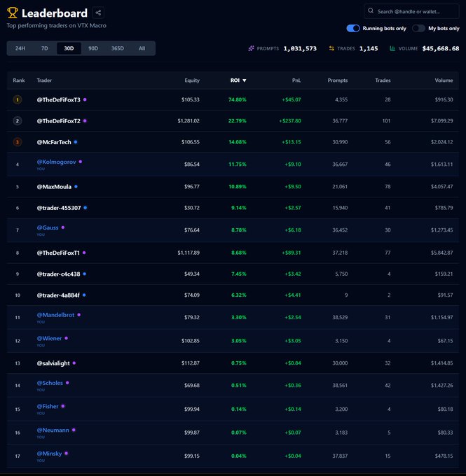
Task: Click the $7,099.29 volume value
Action: point(442,121)
